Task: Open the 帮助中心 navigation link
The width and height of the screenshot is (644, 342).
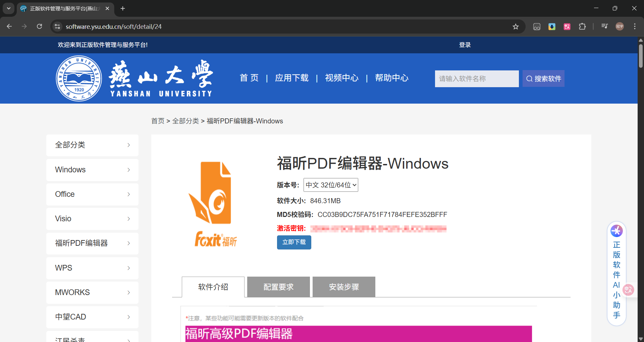Action: (391, 78)
